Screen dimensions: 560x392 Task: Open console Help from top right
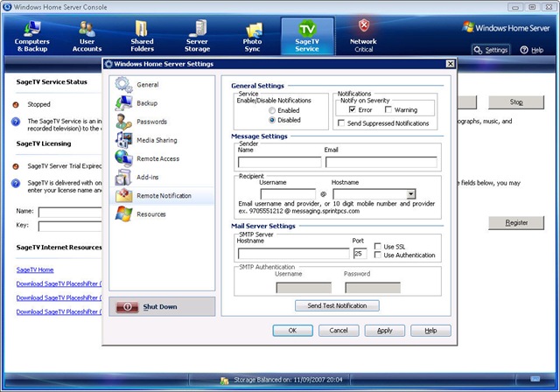tap(532, 50)
